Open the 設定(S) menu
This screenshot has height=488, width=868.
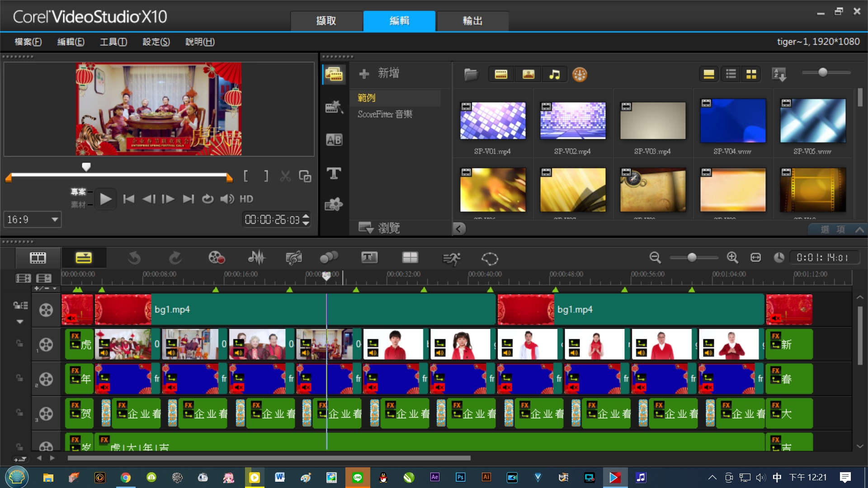point(156,42)
